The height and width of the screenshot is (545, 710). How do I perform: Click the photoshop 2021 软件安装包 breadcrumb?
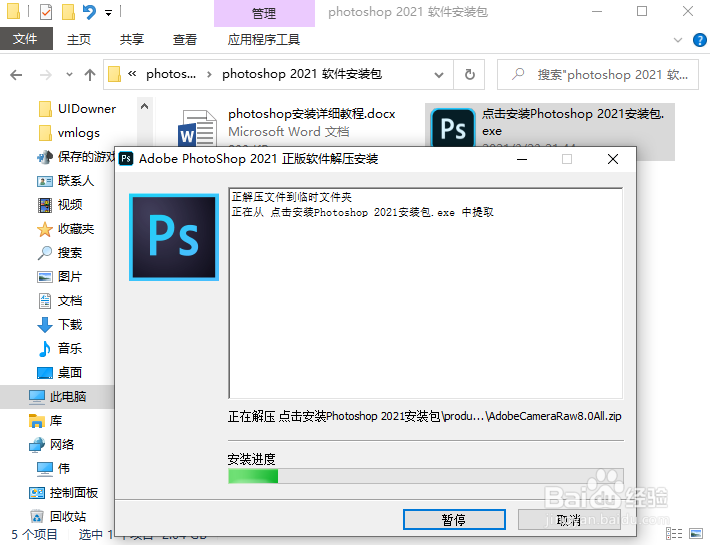(x=302, y=74)
